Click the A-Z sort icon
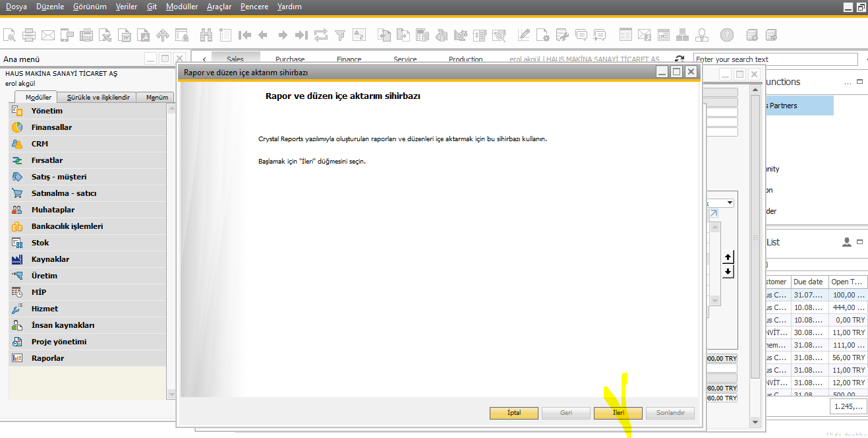The height and width of the screenshot is (438, 868). coord(359,35)
